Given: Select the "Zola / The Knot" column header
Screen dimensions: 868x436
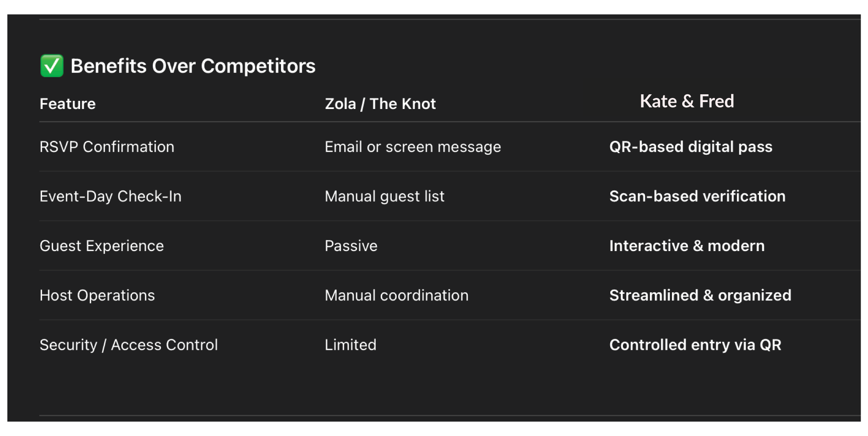Looking at the screenshot, I should point(380,104).
